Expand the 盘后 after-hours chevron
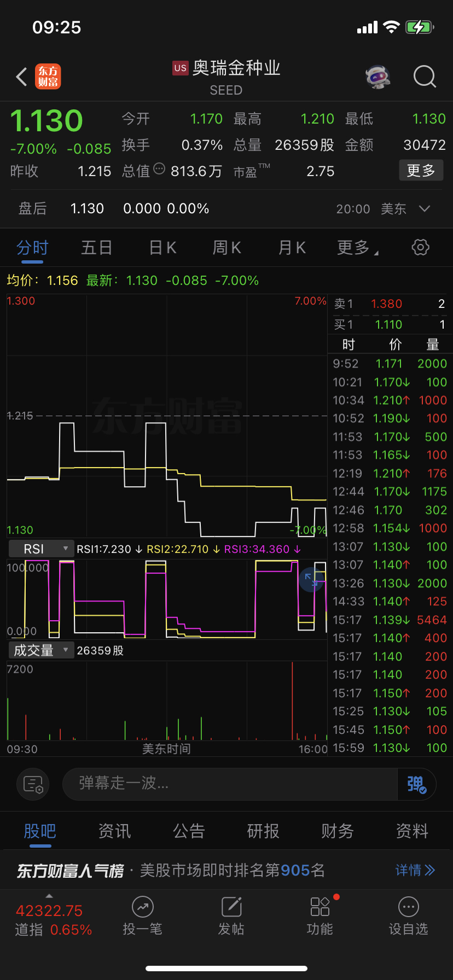Viewport: 453px width, 980px height. click(x=425, y=209)
